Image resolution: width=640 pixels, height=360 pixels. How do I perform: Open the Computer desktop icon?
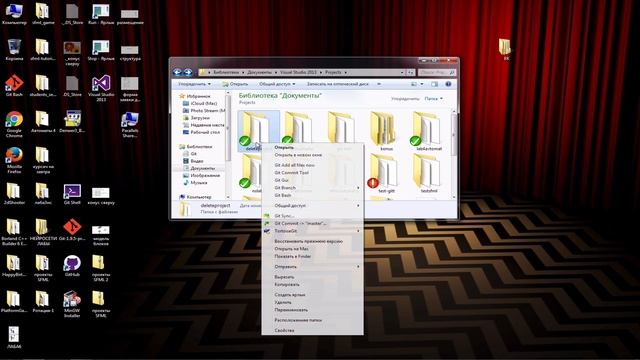(14, 14)
